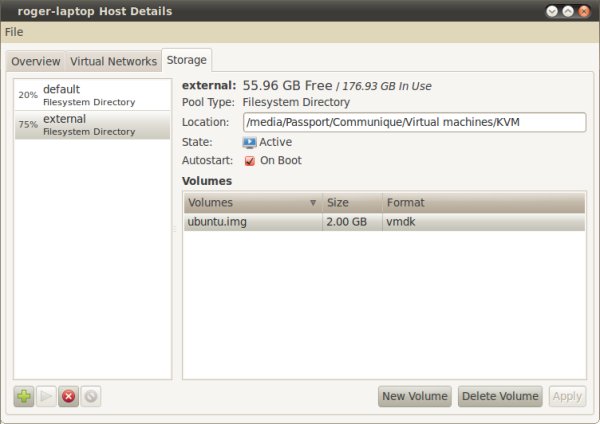Switch to the Overview tab
Viewport: 600px width, 424px height.
click(x=35, y=62)
